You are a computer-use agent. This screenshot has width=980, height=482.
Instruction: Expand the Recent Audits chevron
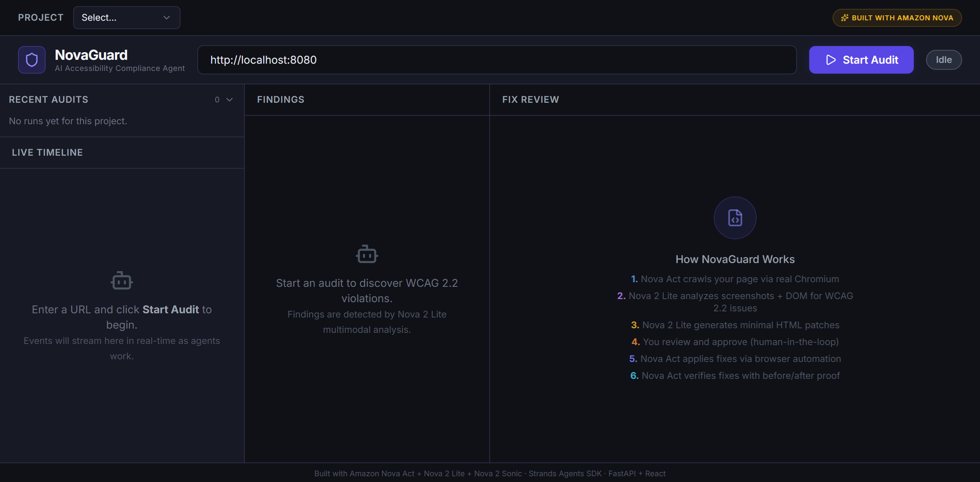tap(229, 100)
